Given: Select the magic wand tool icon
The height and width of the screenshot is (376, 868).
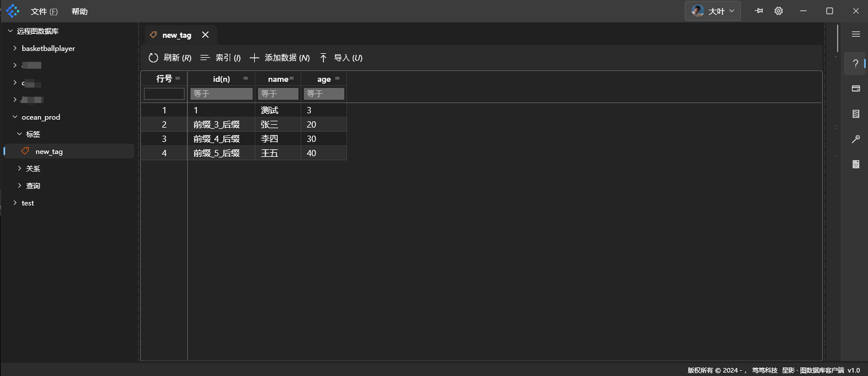Looking at the screenshot, I should pyautogui.click(x=855, y=139).
